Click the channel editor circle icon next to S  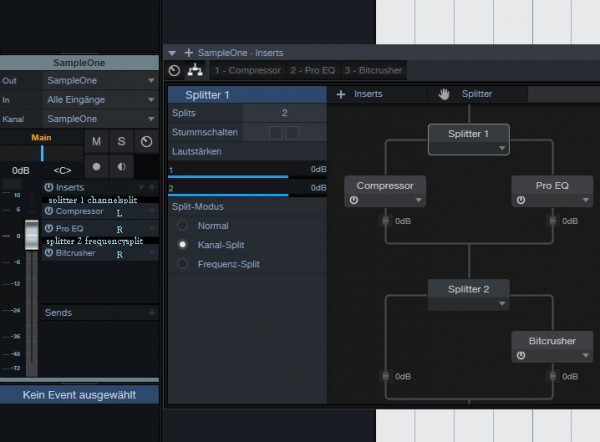pyautogui.click(x=146, y=142)
